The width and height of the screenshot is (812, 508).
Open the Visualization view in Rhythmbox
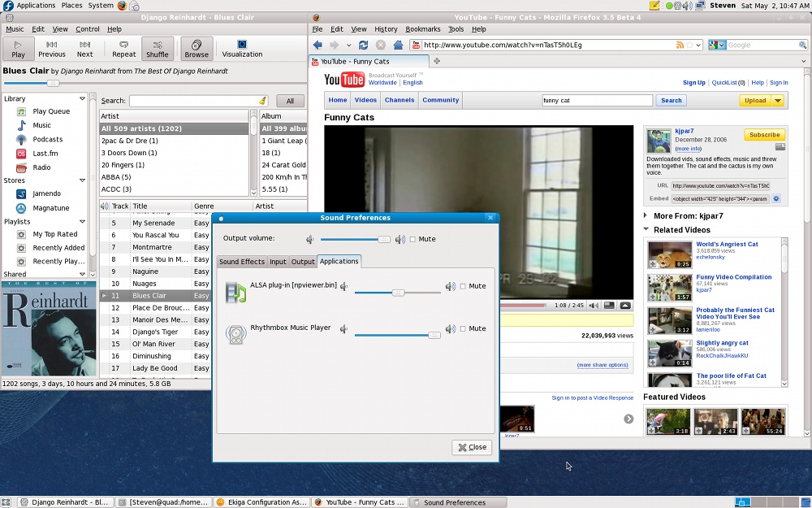242,49
